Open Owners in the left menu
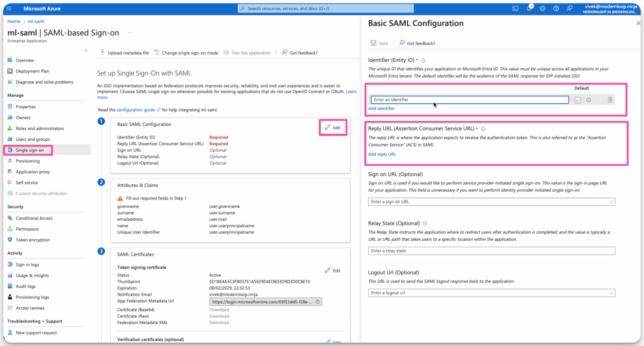 pos(23,118)
